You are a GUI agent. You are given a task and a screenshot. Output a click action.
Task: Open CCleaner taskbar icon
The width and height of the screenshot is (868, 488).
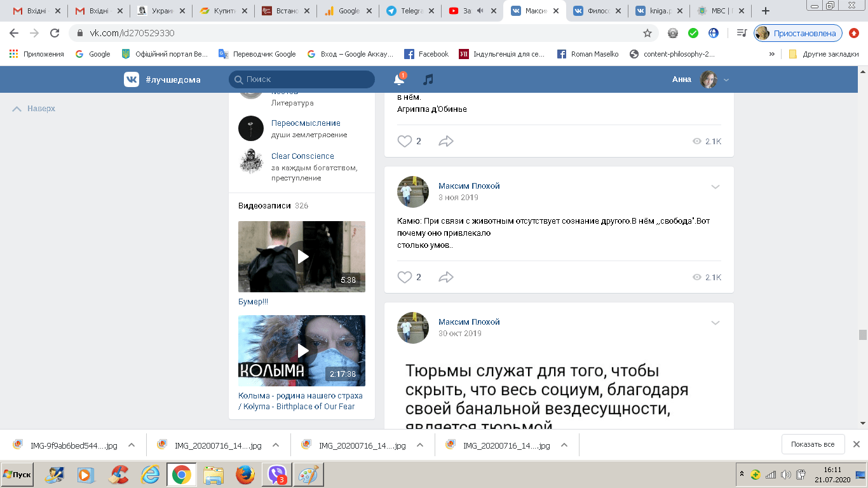click(x=119, y=475)
